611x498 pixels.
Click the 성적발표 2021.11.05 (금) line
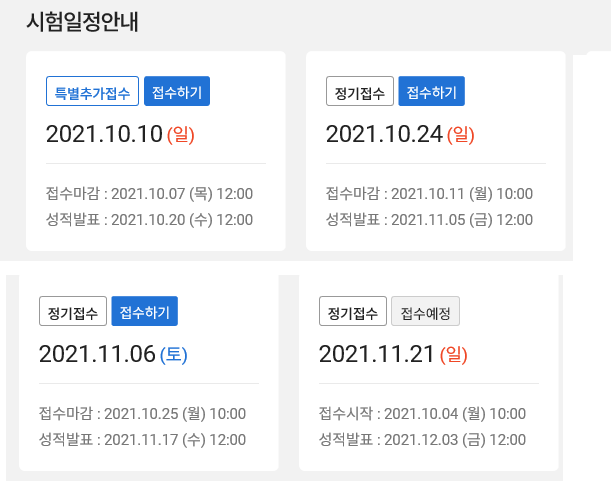(x=429, y=220)
